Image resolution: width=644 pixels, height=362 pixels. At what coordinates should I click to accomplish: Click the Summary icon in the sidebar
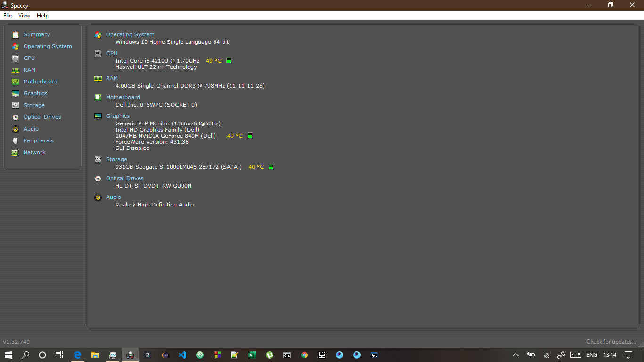tap(16, 34)
